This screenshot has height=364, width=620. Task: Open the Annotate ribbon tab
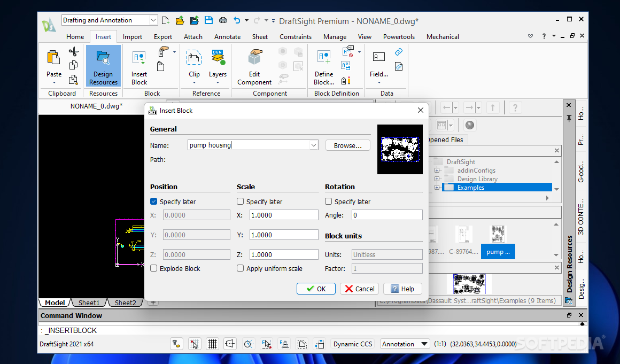point(227,37)
